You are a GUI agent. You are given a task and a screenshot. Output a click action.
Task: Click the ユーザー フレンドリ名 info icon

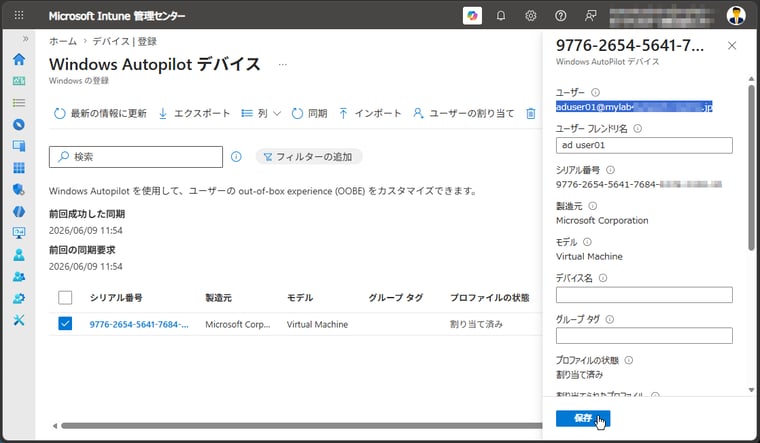(x=638, y=128)
